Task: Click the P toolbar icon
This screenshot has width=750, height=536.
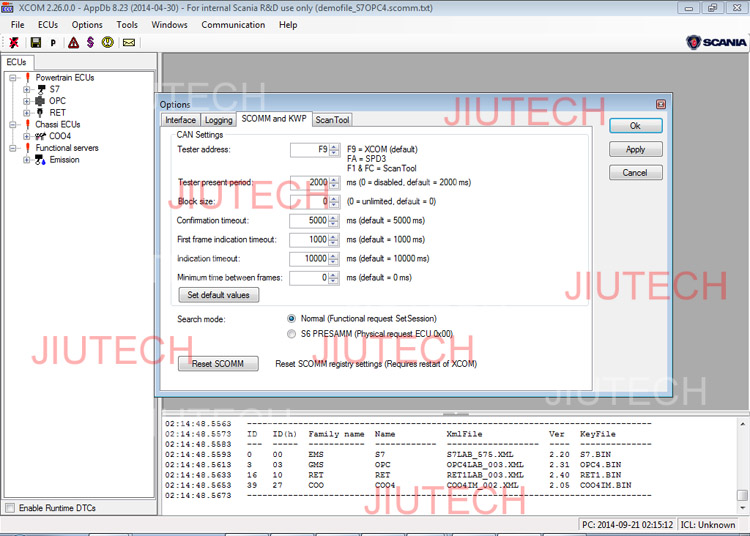Action: 53,43
